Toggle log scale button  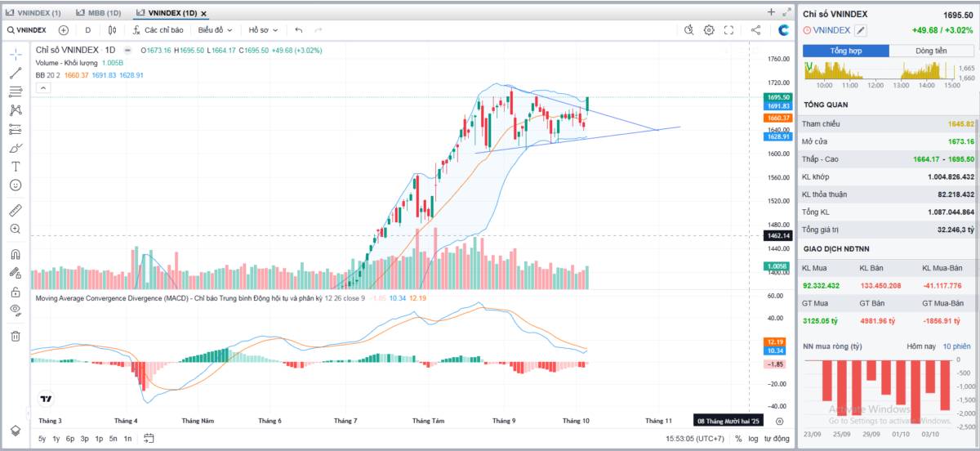click(754, 439)
